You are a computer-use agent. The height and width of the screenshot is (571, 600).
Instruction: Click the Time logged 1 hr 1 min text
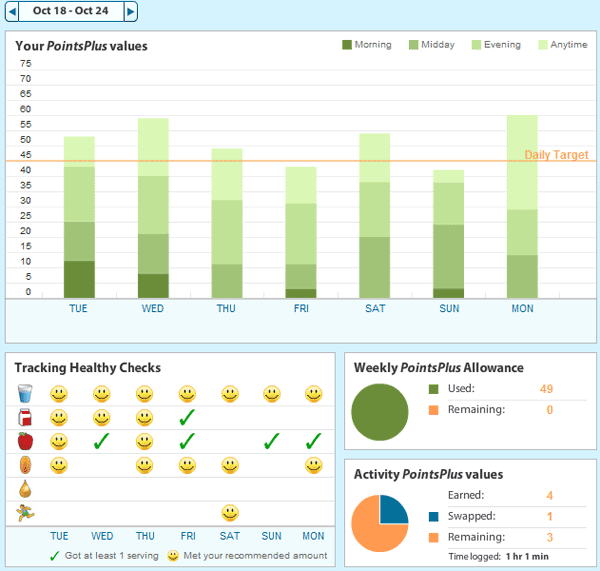(499, 556)
